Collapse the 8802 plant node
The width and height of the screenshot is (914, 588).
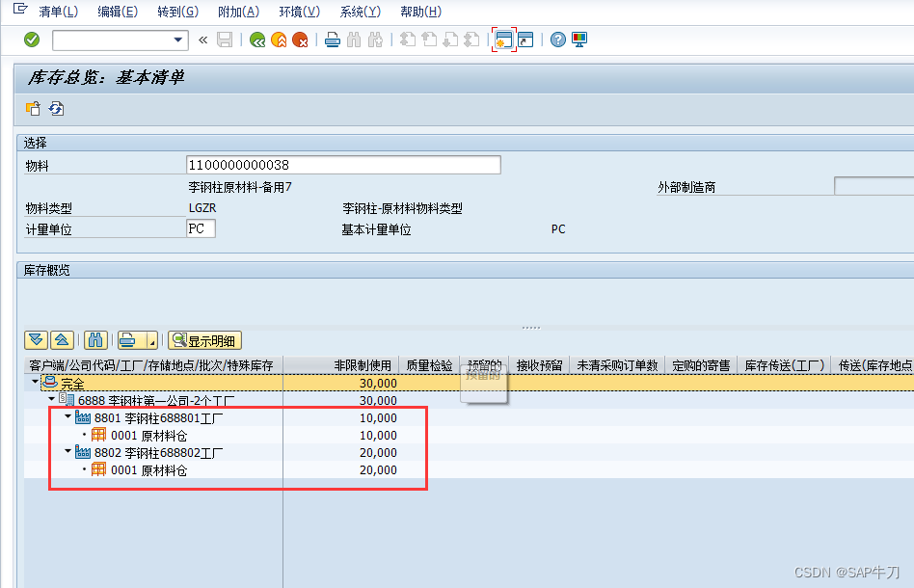pyautogui.click(x=68, y=451)
